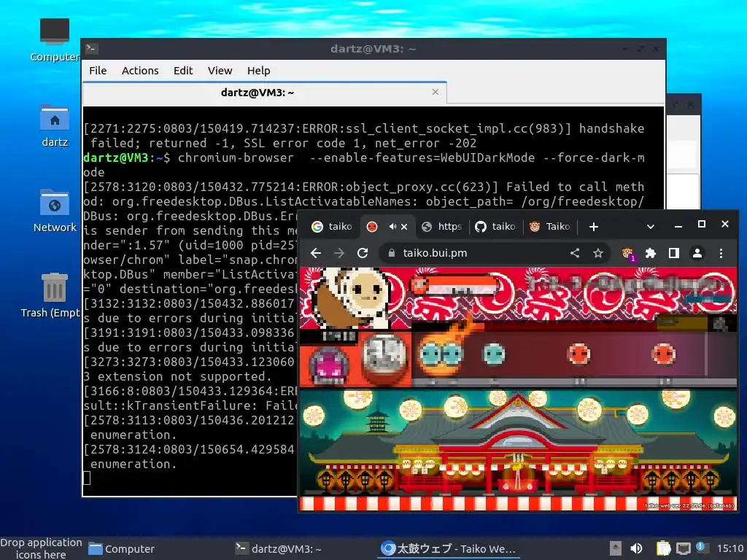Switch to the 'https' tab

[442, 227]
